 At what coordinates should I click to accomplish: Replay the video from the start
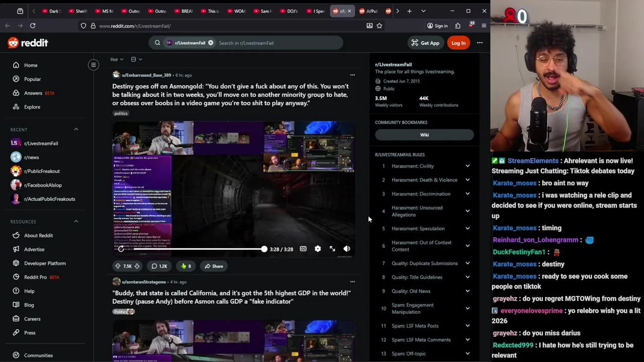[x=121, y=249]
